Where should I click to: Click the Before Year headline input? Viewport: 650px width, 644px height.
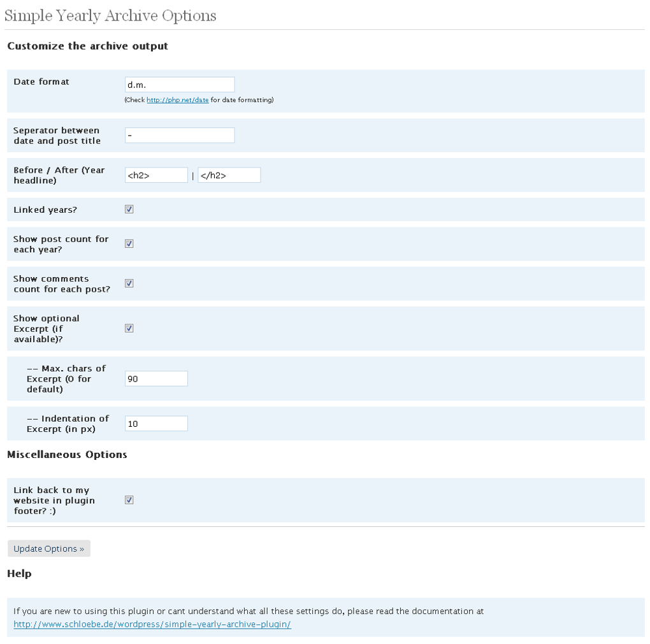(155, 174)
